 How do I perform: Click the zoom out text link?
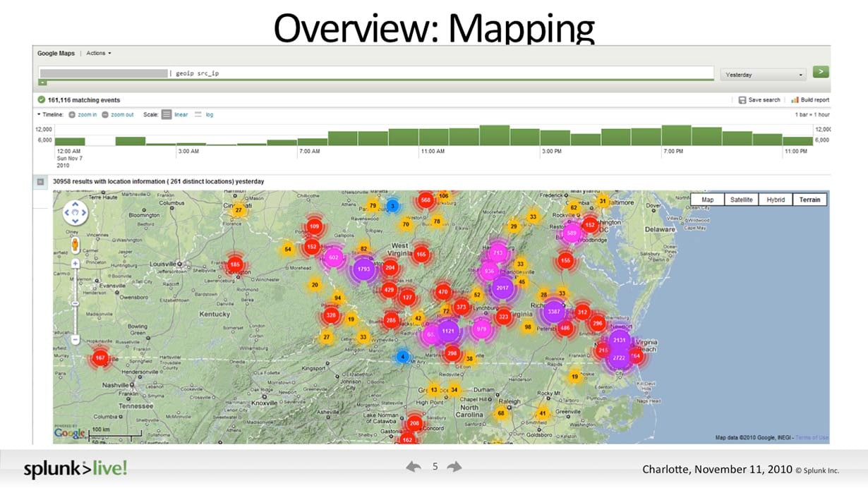tap(122, 114)
